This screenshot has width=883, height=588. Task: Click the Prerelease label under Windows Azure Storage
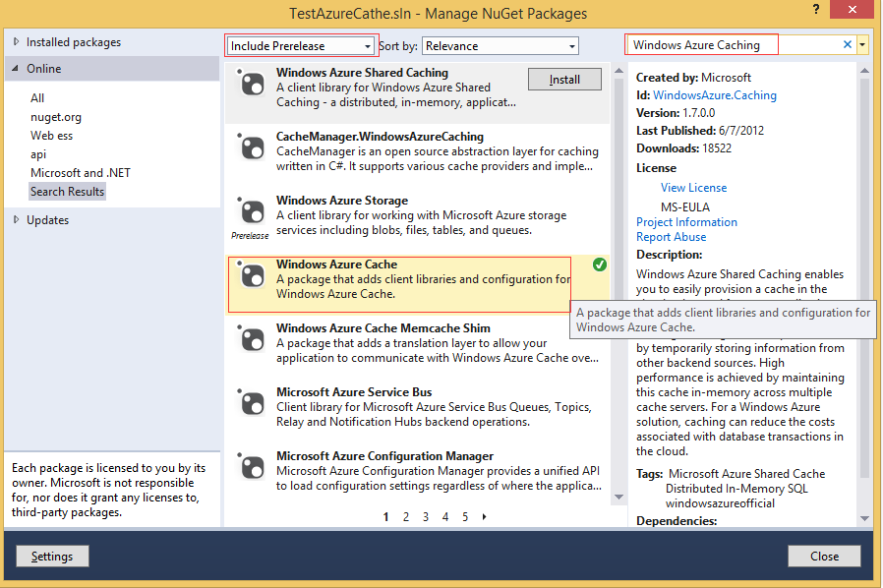[250, 235]
